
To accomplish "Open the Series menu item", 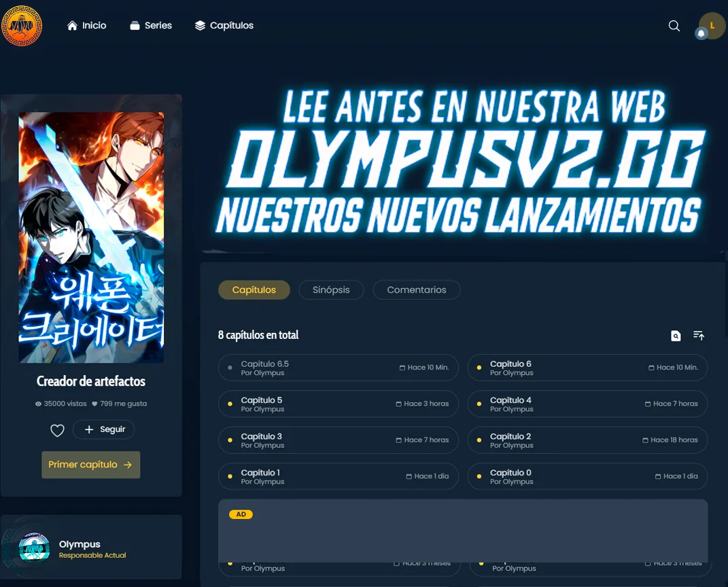I will click(150, 26).
